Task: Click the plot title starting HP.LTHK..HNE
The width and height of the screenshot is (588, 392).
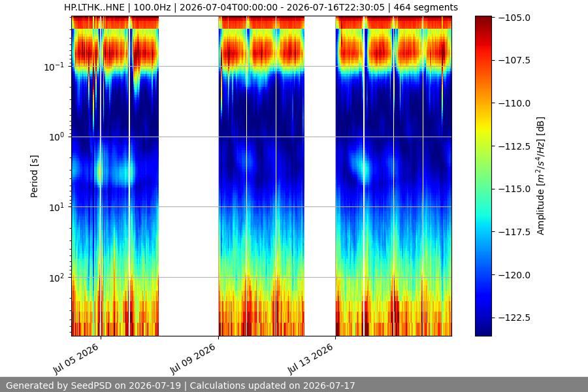Action: 261,7
